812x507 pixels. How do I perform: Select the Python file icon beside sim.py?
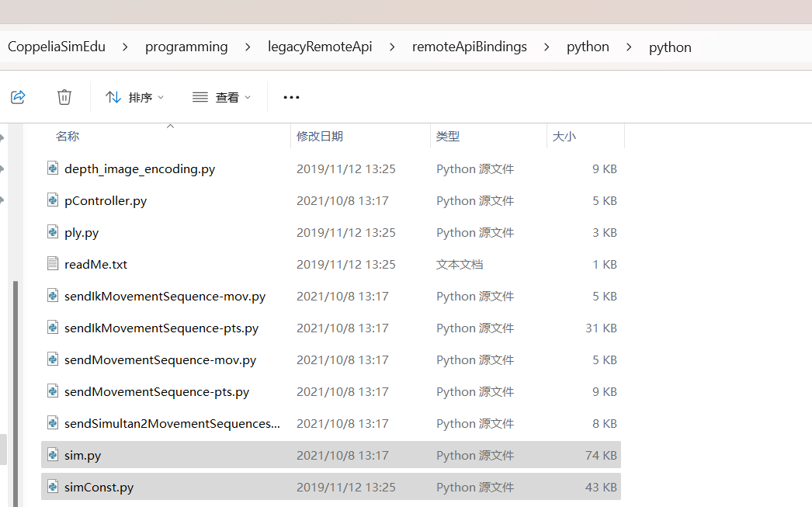click(52, 455)
